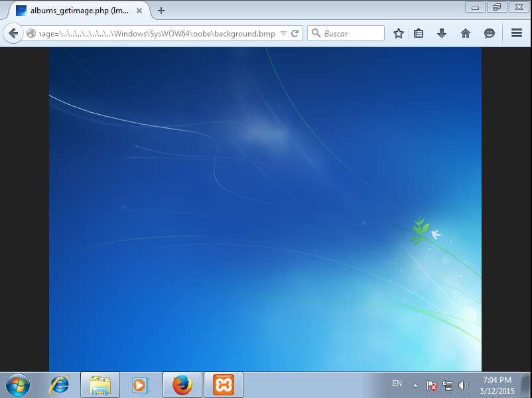Click the displayed background.bmp image
Image resolution: width=532 pixels, height=398 pixels.
[x=265, y=210]
